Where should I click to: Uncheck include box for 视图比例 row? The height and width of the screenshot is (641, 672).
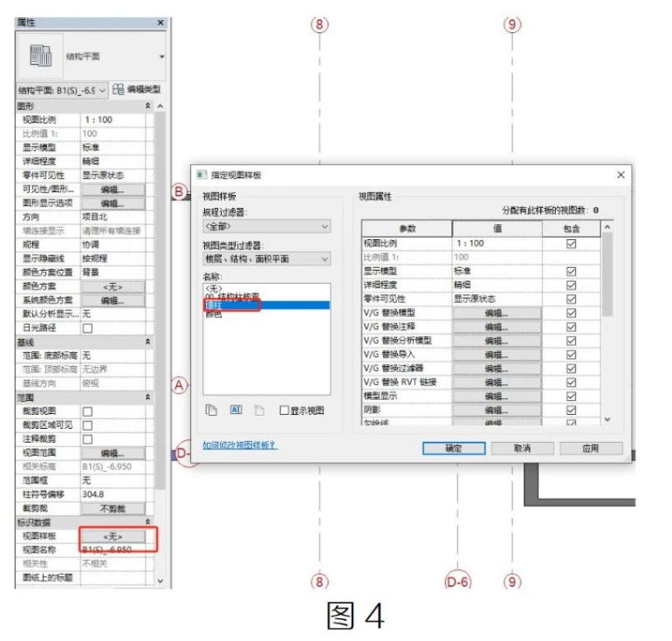point(571,244)
